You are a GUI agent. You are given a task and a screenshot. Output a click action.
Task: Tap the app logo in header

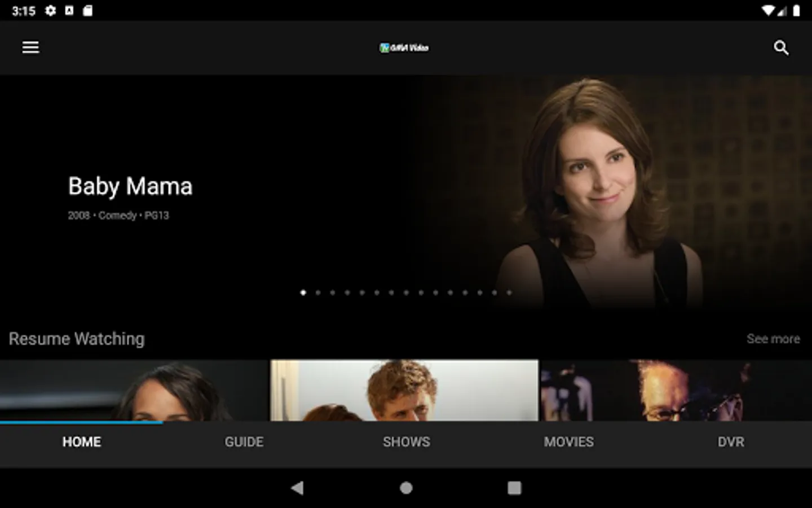(x=404, y=48)
